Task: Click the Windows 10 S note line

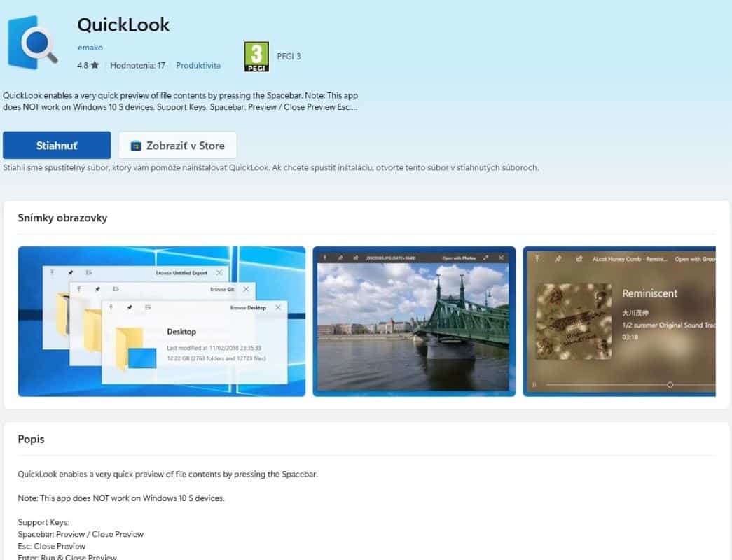Action: coord(121,498)
